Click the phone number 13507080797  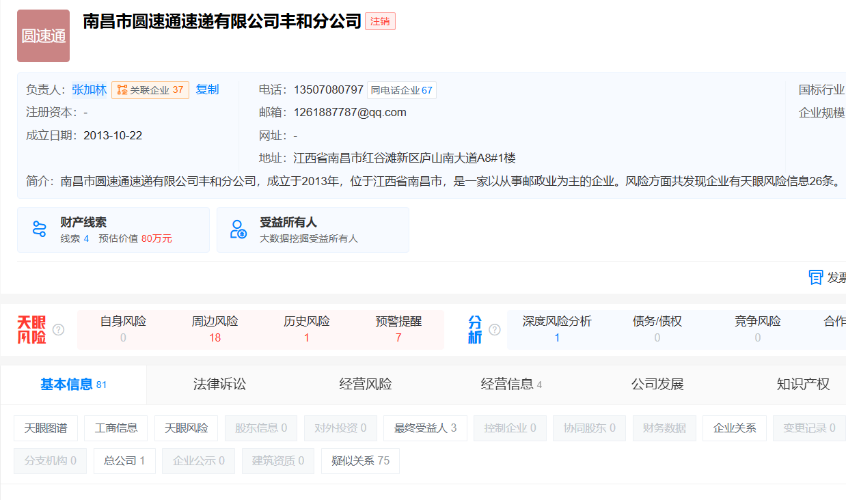pyautogui.click(x=329, y=90)
